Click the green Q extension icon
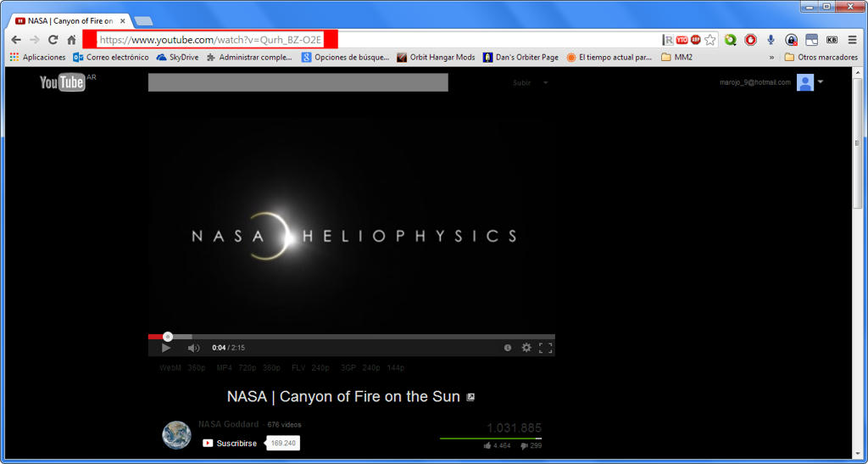This screenshot has width=868, height=464. click(731, 40)
